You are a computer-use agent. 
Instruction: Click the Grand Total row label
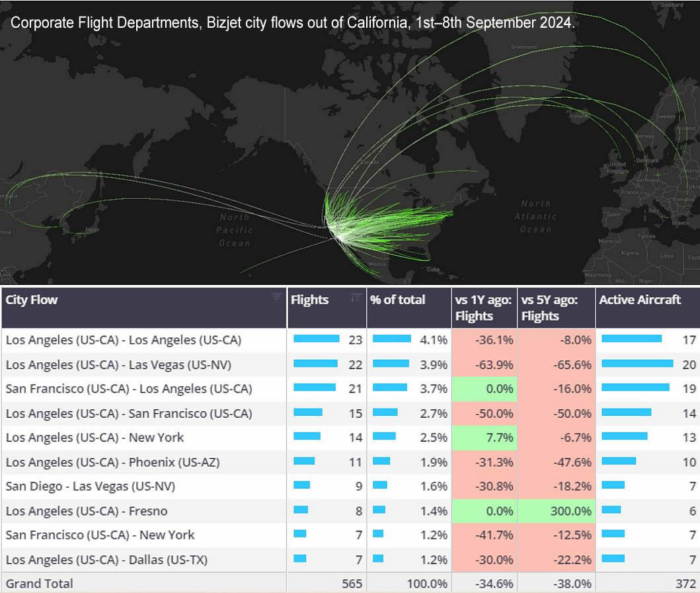[40, 584]
